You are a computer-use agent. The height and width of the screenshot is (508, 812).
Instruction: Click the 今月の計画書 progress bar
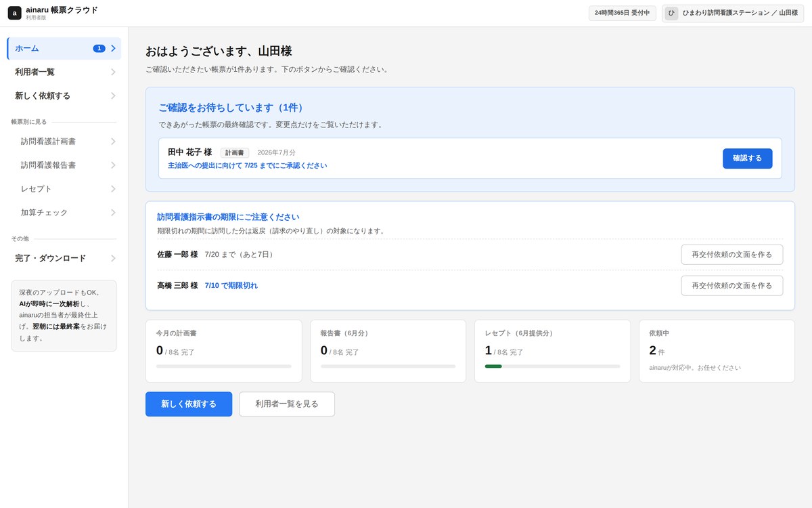pos(224,366)
